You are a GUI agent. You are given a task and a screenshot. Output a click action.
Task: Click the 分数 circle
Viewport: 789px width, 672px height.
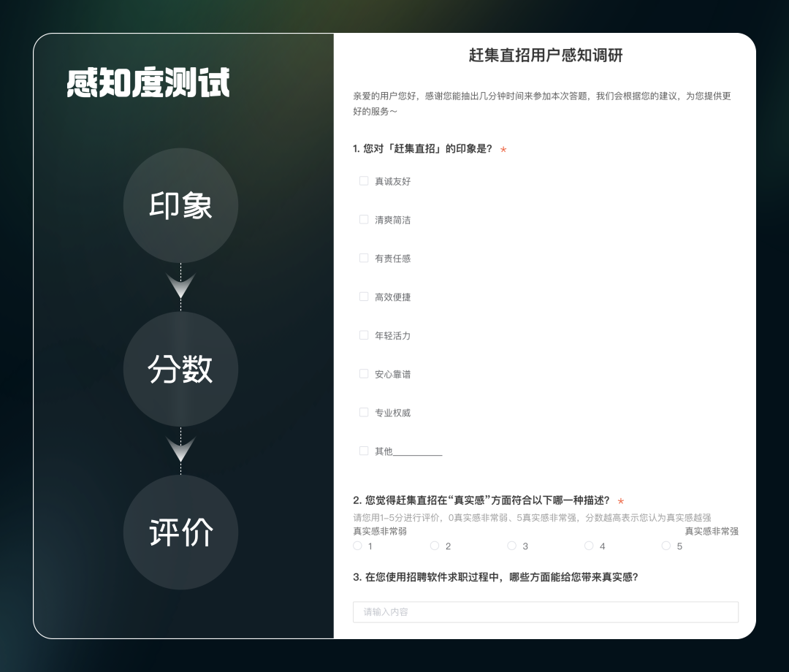coord(180,369)
